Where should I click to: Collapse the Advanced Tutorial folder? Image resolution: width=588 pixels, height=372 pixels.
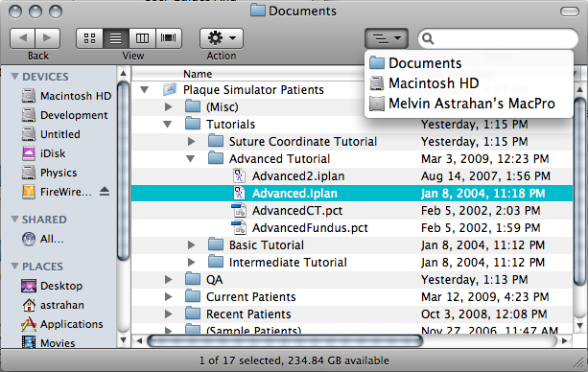tap(191, 158)
